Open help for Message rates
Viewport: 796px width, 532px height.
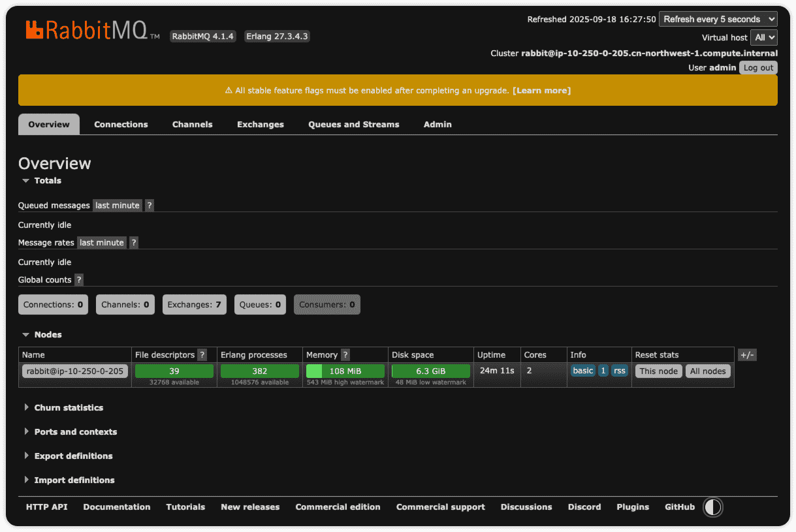point(134,243)
